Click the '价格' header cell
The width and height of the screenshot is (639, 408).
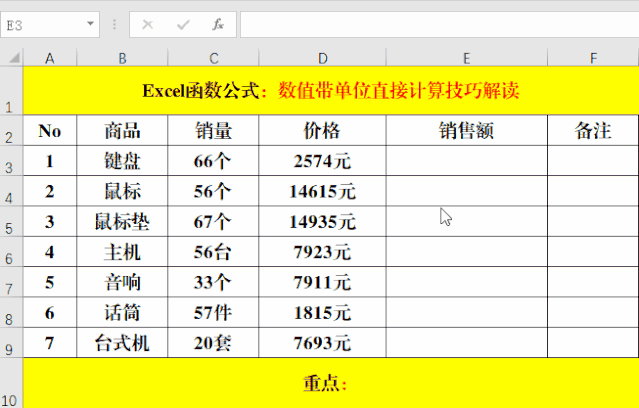322,130
